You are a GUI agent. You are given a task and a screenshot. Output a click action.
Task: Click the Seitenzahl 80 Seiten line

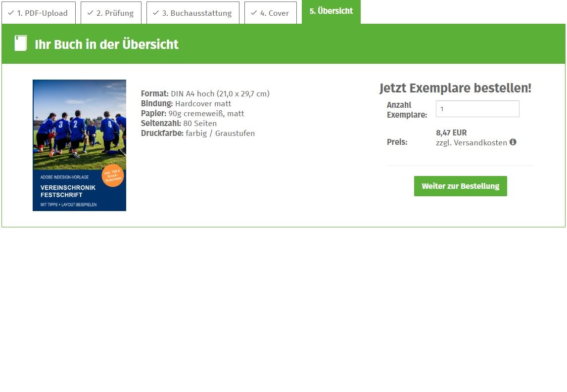pyautogui.click(x=179, y=124)
